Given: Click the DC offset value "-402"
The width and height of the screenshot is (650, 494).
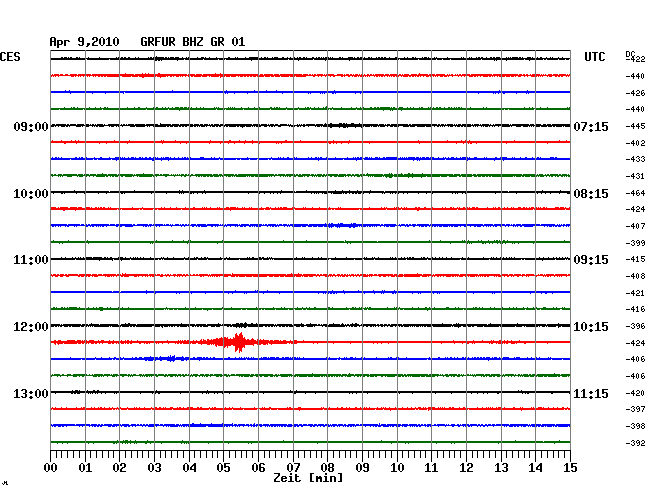Looking at the screenshot, I should [635, 143].
